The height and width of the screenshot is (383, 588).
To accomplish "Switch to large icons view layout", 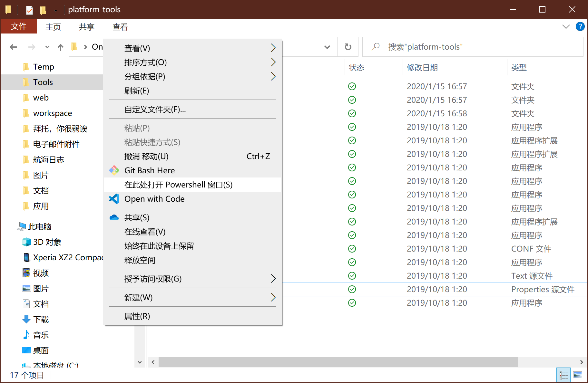I will (x=578, y=375).
